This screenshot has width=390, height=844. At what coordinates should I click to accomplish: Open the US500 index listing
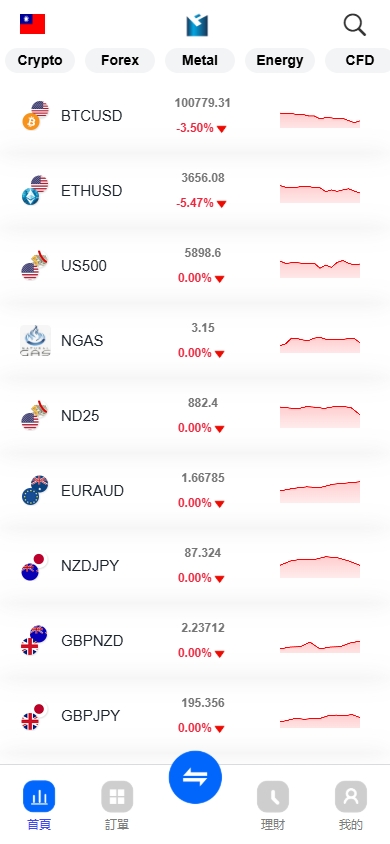tap(195, 266)
